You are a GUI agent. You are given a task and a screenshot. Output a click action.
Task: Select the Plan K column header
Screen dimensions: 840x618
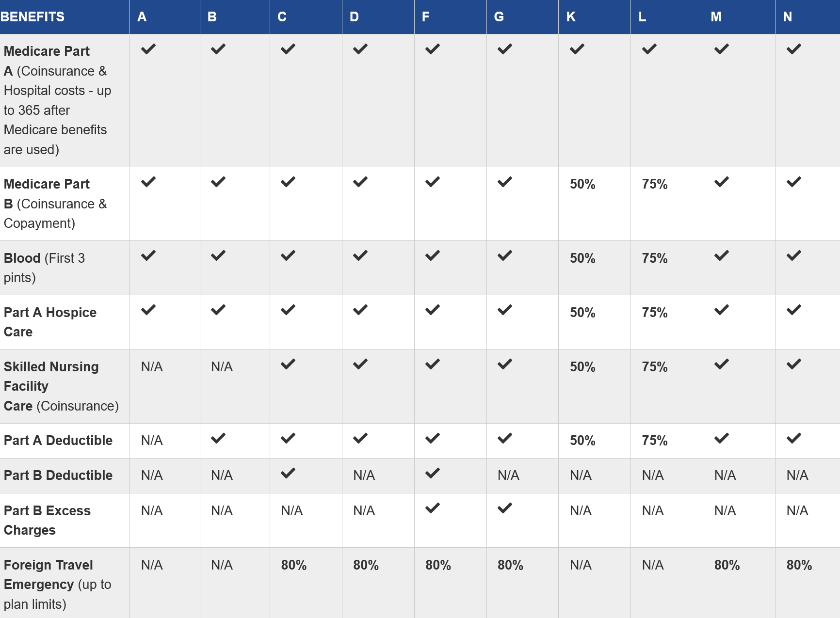(571, 17)
